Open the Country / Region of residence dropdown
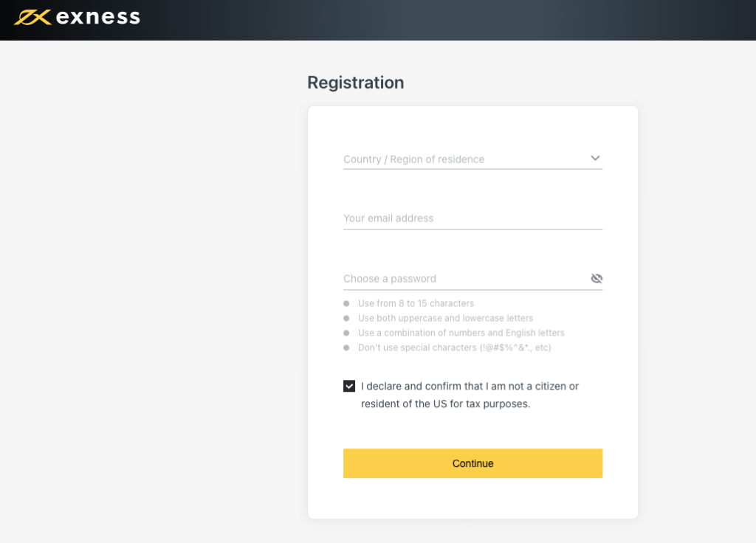Viewport: 756px width, 543px height. (x=472, y=159)
